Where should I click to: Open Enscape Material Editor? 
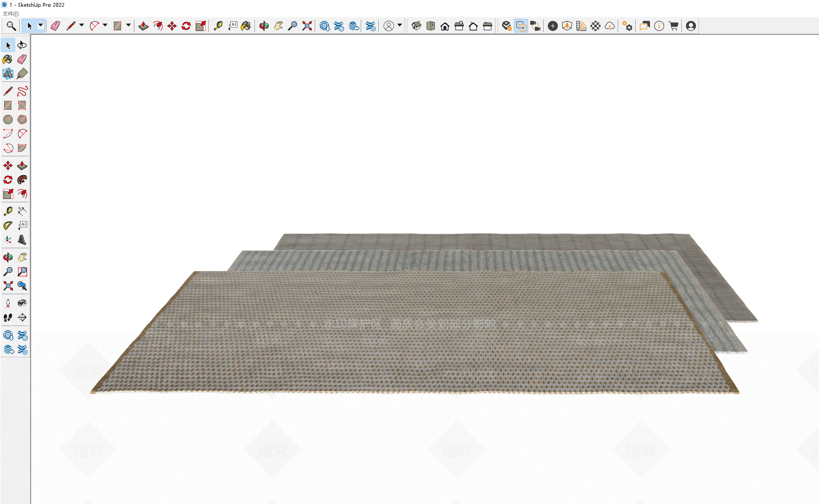[581, 26]
